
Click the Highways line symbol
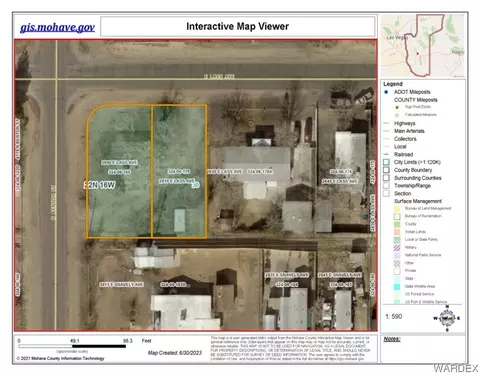click(387, 123)
